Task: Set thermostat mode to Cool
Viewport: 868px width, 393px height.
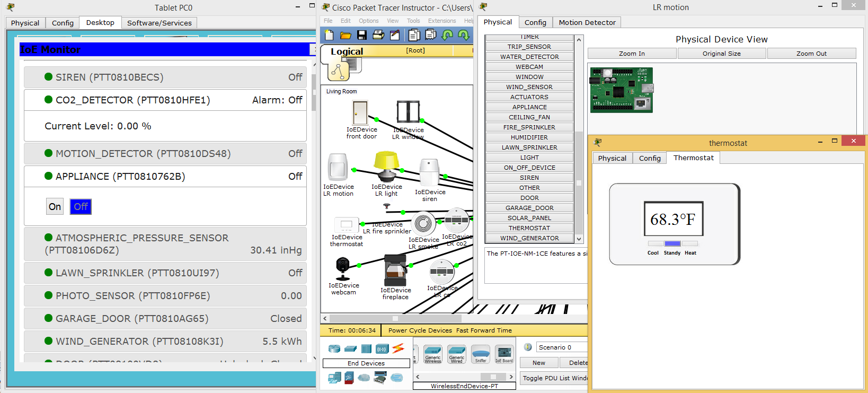Action: click(x=655, y=243)
